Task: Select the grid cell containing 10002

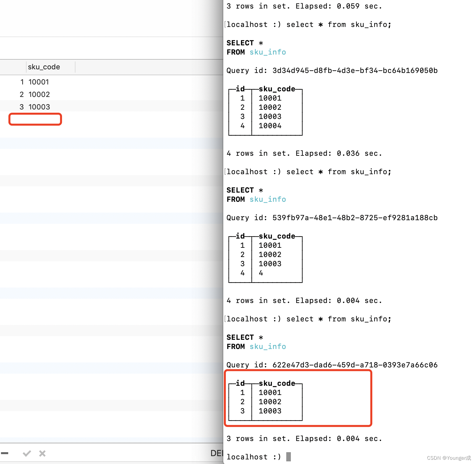Action: click(39, 94)
